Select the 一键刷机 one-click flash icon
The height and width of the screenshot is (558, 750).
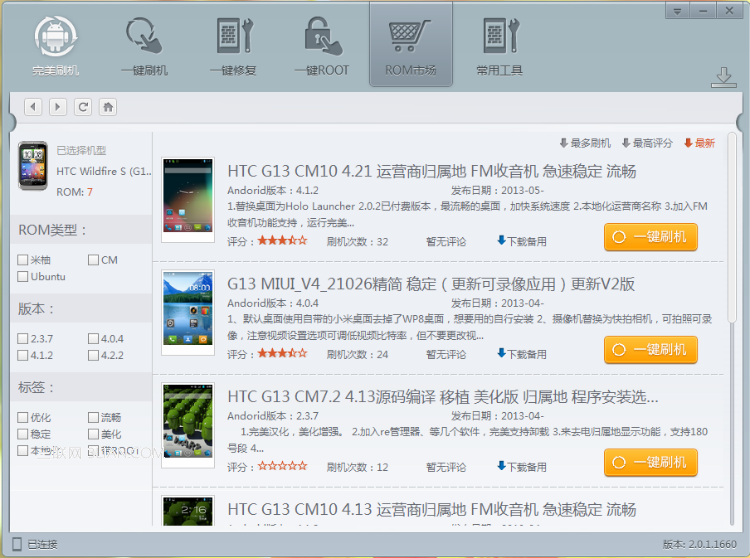tap(144, 46)
